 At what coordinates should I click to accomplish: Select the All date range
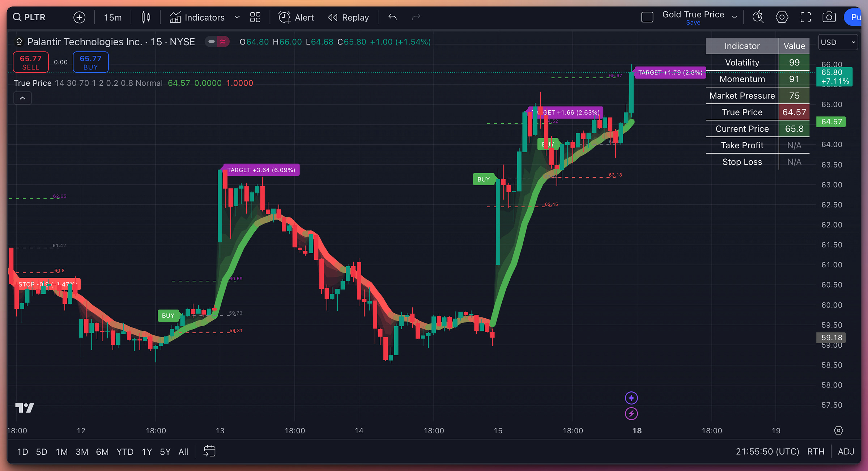(183, 451)
